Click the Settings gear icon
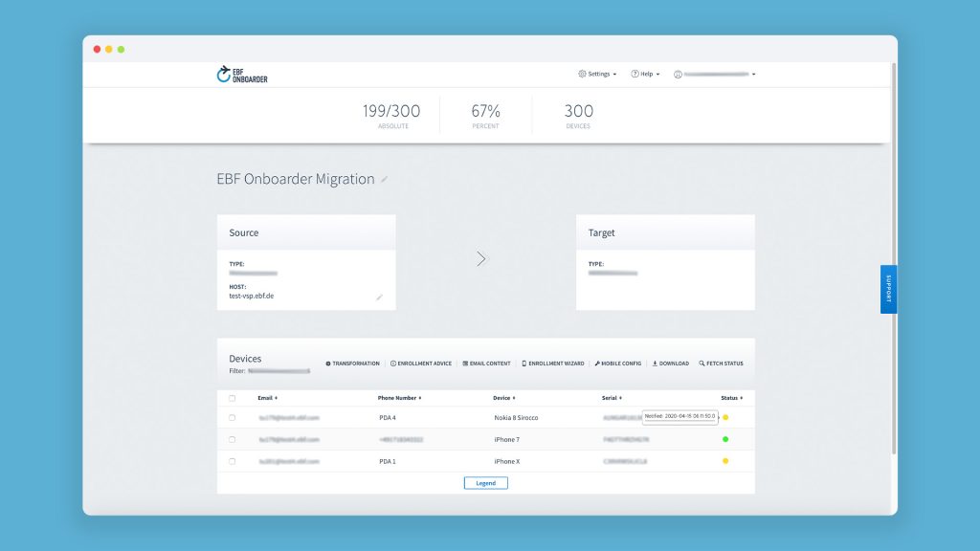Image resolution: width=980 pixels, height=551 pixels. (582, 74)
